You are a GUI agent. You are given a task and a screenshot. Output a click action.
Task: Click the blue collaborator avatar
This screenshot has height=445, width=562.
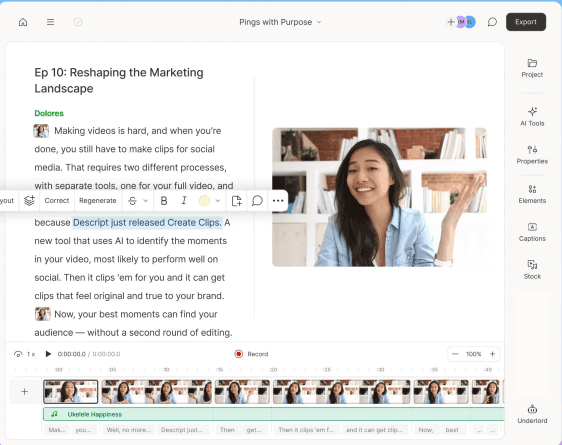470,22
